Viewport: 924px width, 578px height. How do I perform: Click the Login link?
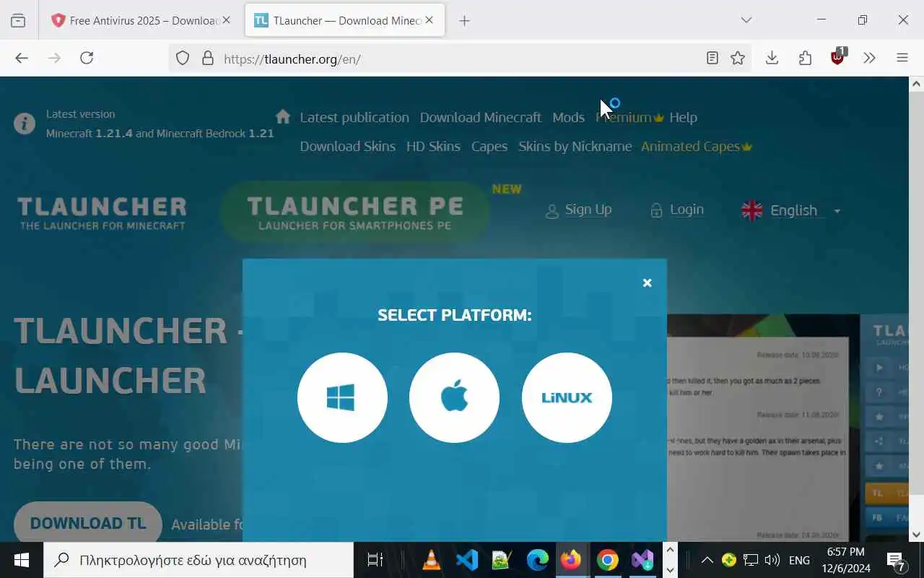pyautogui.click(x=677, y=210)
